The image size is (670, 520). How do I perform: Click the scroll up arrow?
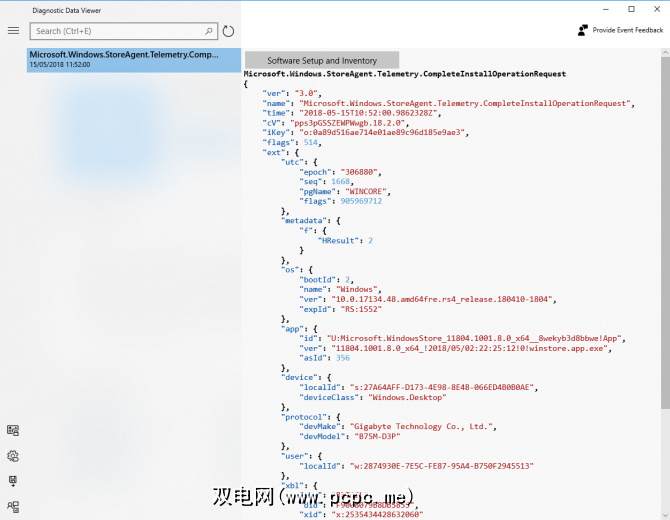pos(665,52)
